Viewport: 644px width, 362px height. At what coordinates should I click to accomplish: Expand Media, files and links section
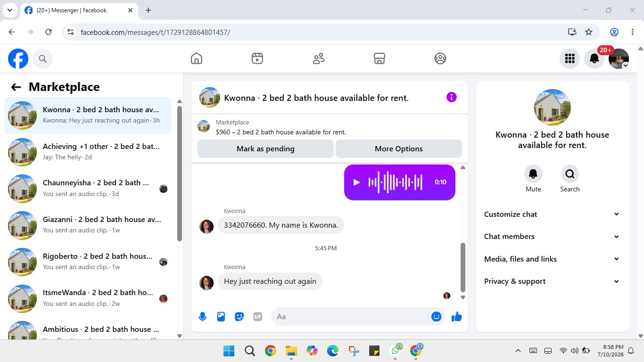click(x=552, y=259)
